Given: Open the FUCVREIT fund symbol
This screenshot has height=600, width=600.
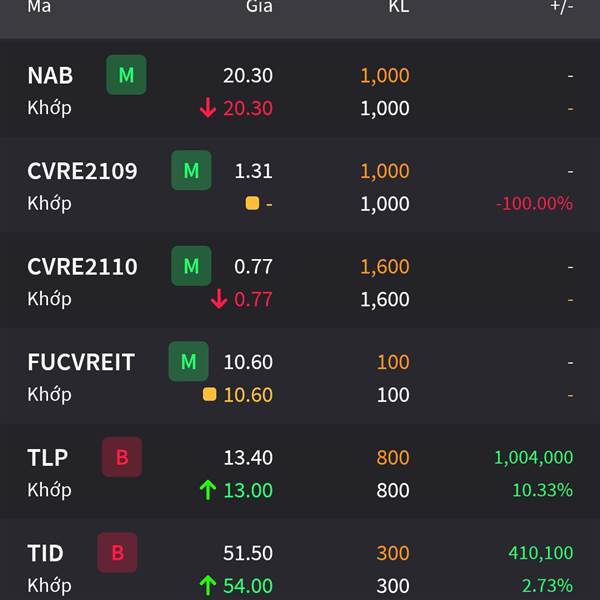Looking at the screenshot, I should coord(81,362).
